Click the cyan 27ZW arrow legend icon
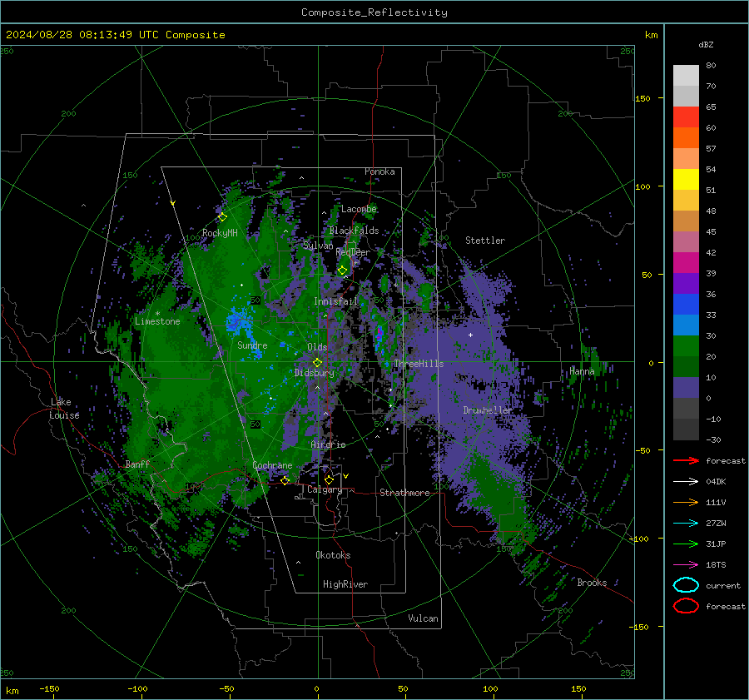This screenshot has width=749, height=700. (686, 524)
